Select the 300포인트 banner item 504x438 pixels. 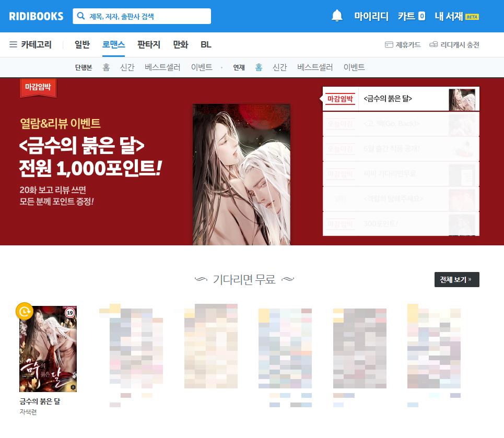click(401, 223)
